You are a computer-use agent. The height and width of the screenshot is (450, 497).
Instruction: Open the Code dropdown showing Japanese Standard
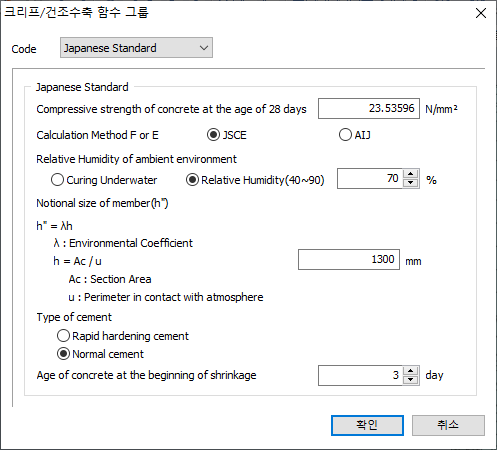point(136,48)
